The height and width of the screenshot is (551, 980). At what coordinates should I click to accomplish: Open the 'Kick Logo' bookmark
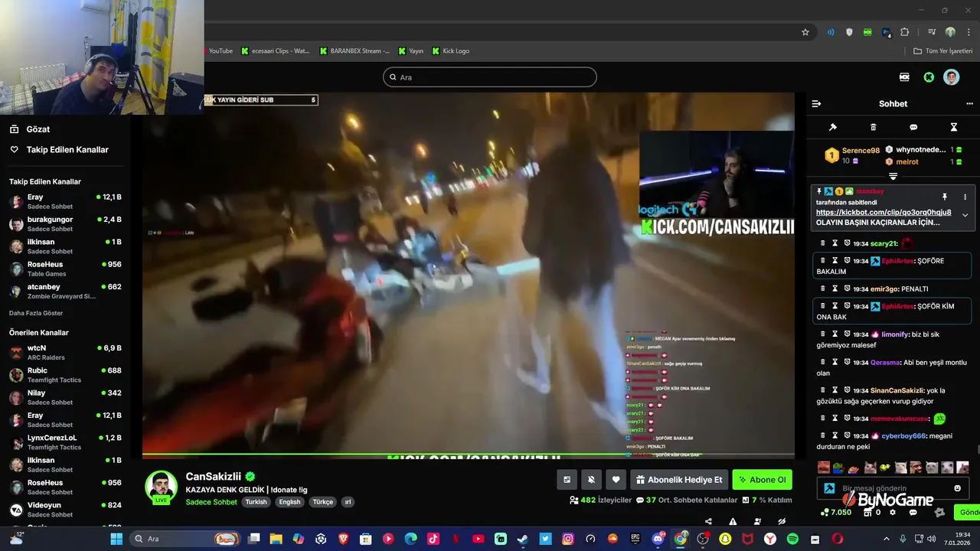click(450, 51)
